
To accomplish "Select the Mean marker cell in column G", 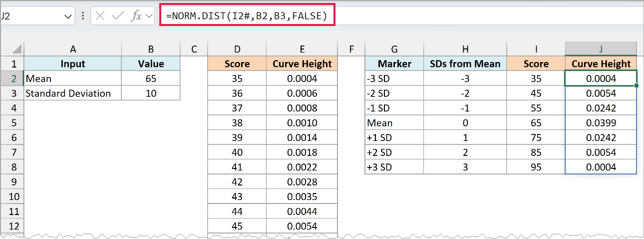I will pyautogui.click(x=394, y=122).
